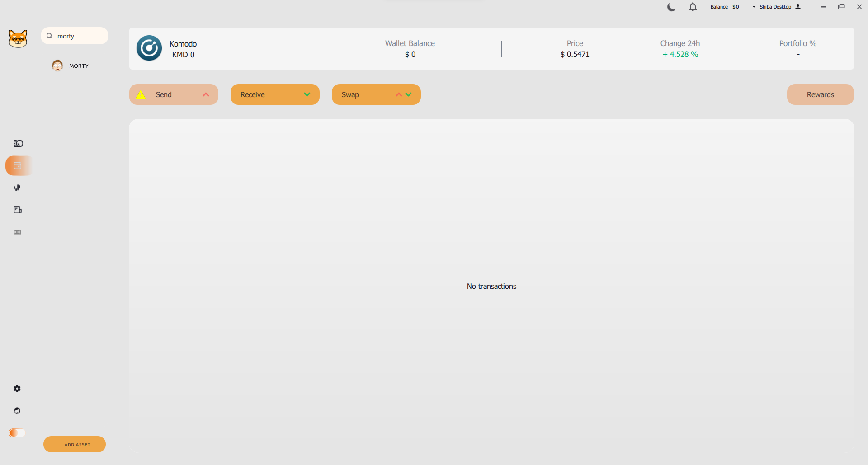Viewport: 868px width, 465px height.
Task: Open the portfolio dashboard sidebar icon
Action: point(18,143)
